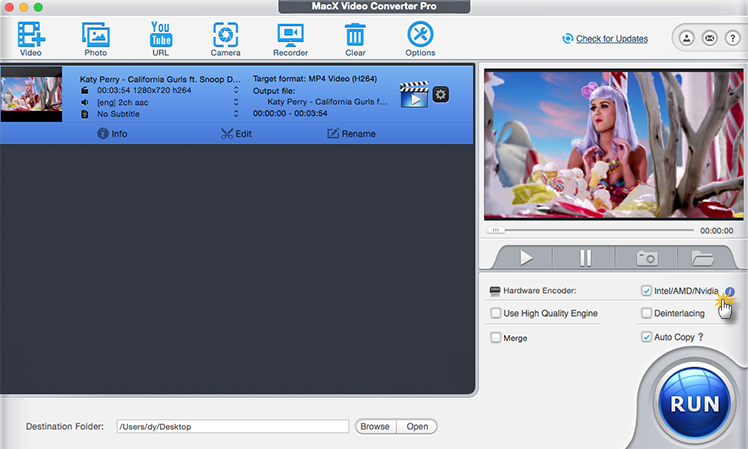Open gear settings for Katy Perry video
This screenshot has height=449, width=748.
[440, 94]
